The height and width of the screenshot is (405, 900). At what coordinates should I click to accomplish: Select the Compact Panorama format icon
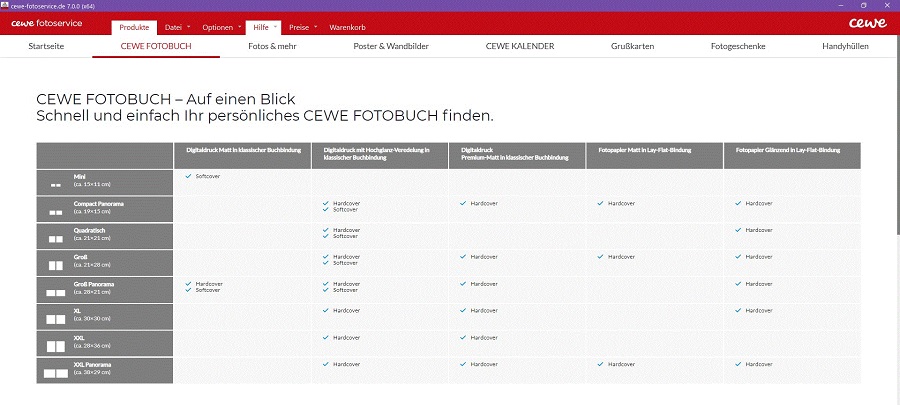pyautogui.click(x=56, y=213)
